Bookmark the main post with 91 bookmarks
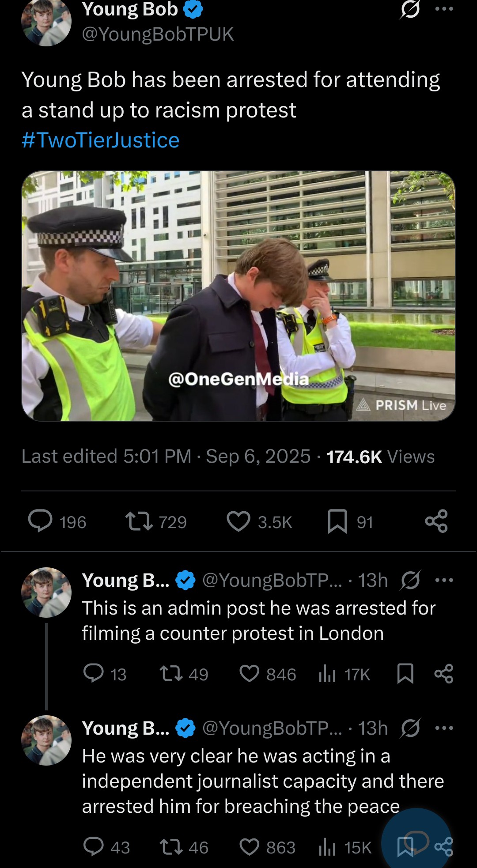477x868 pixels. (337, 521)
